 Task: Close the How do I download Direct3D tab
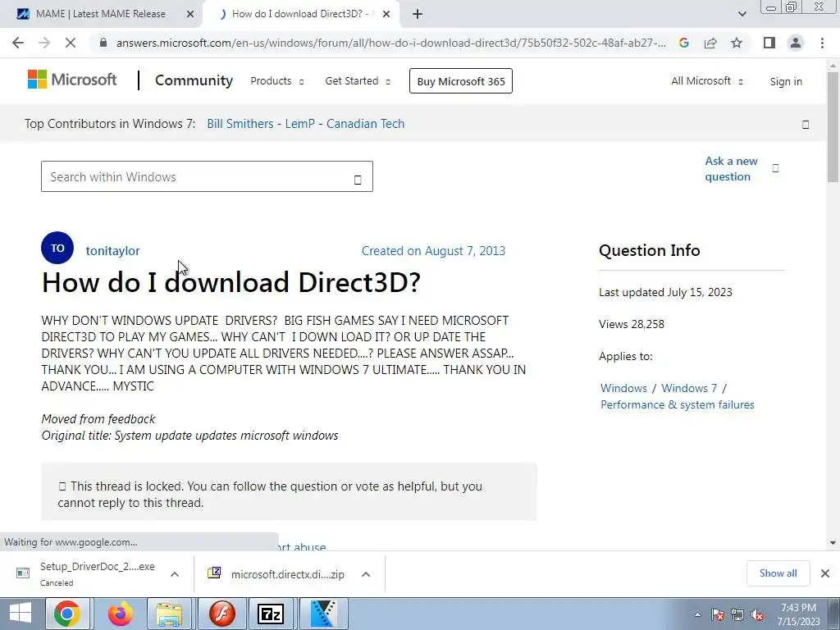(x=386, y=14)
